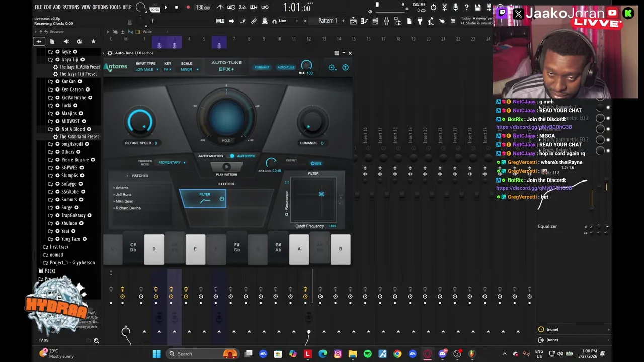
Task: Open Google Chrome from the taskbar
Action: (397, 354)
